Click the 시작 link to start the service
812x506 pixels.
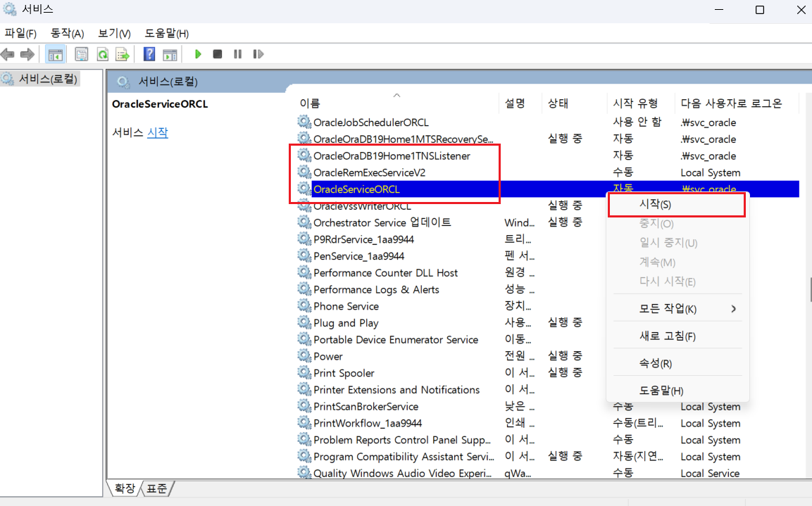(x=158, y=132)
